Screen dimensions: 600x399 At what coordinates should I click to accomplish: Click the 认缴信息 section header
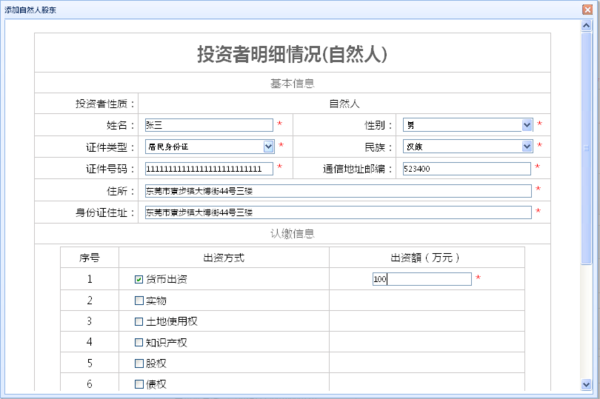pos(292,233)
